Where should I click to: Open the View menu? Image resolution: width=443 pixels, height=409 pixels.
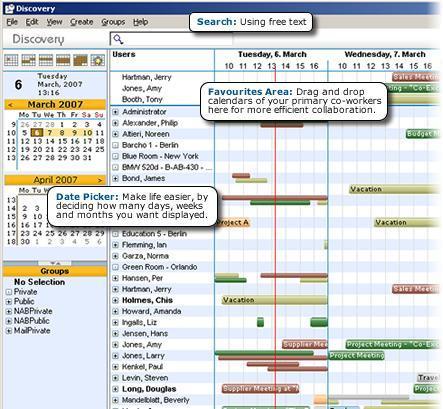[54, 22]
